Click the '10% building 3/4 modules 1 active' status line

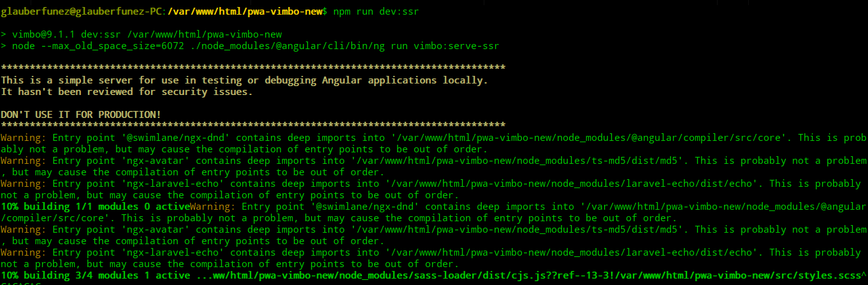[434, 275]
